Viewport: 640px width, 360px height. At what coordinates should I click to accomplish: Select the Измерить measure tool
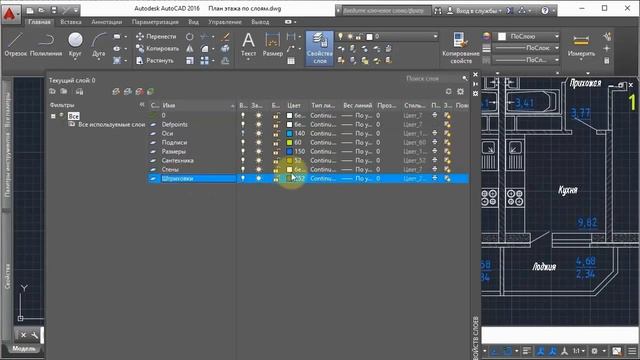click(581, 45)
